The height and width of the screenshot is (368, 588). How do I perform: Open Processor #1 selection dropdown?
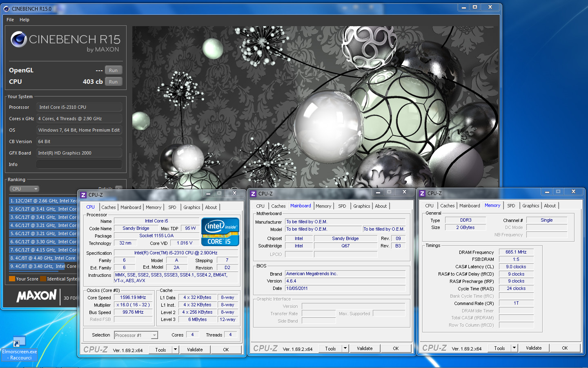click(x=136, y=335)
